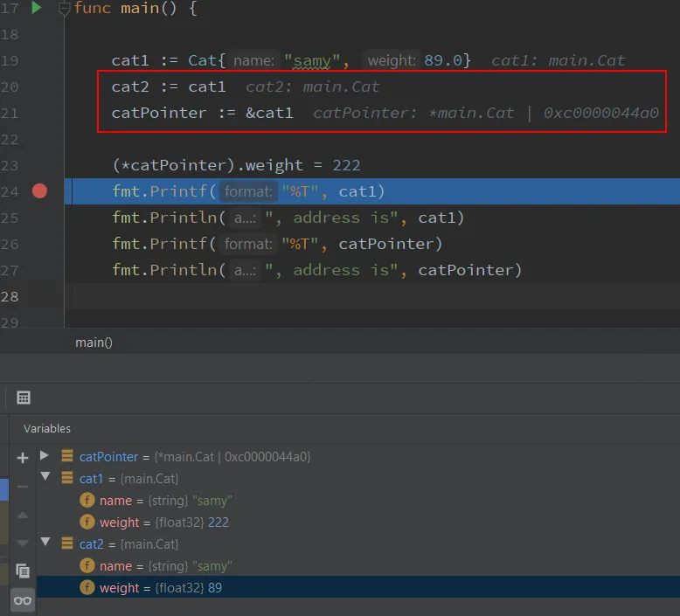680x616 pixels.
Task: Collapse the cat1 variable node
Action: tap(45, 479)
